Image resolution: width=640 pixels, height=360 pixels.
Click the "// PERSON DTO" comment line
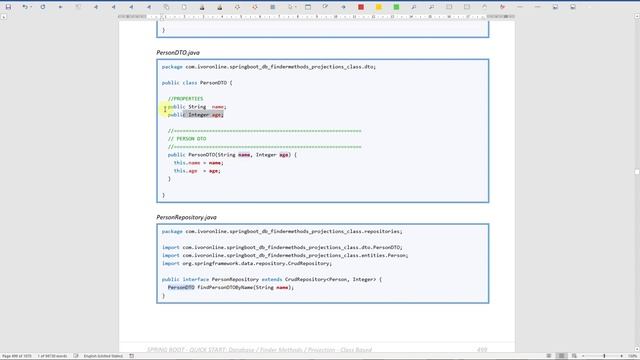point(187,139)
